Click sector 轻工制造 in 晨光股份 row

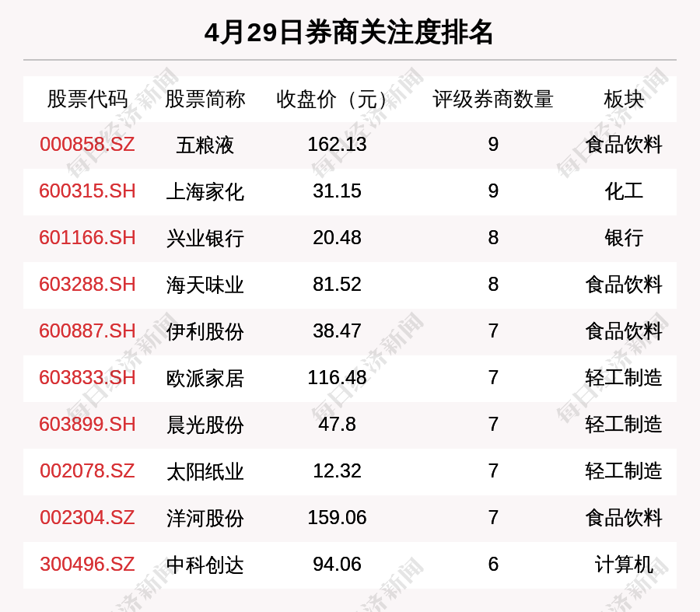coord(624,425)
